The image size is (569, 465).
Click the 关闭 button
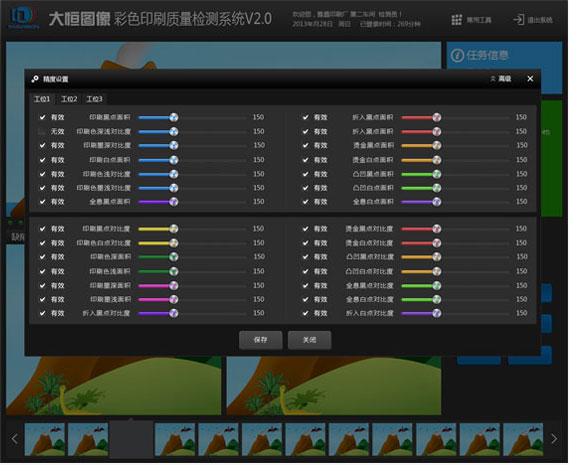tap(309, 340)
